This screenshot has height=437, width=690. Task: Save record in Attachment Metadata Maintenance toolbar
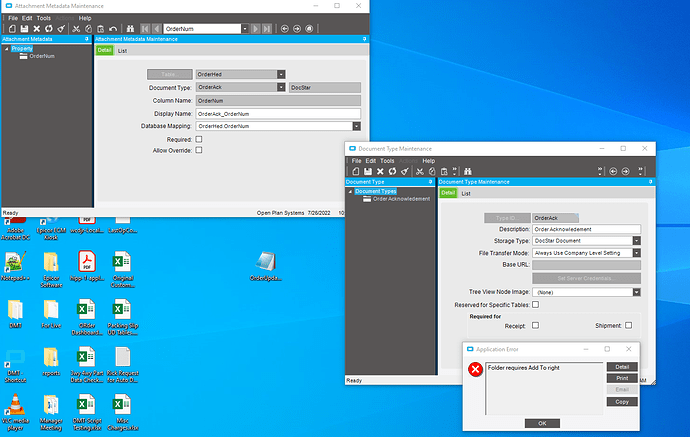pyautogui.click(x=24, y=29)
